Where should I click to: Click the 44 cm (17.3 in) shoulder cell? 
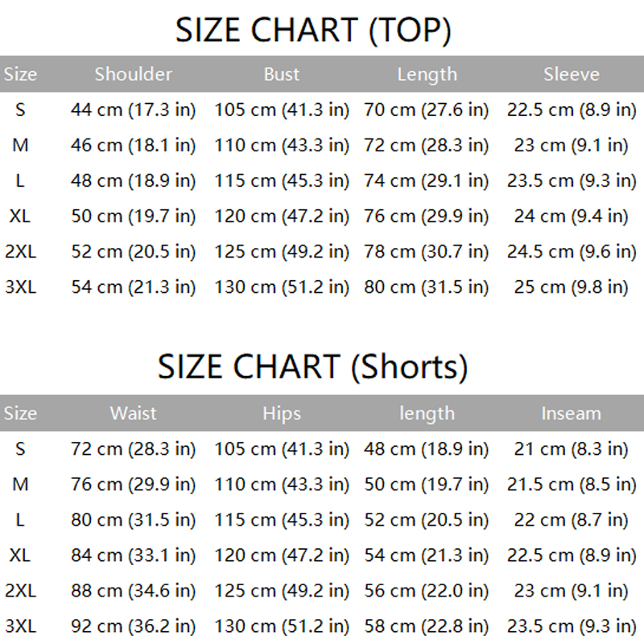click(x=134, y=110)
